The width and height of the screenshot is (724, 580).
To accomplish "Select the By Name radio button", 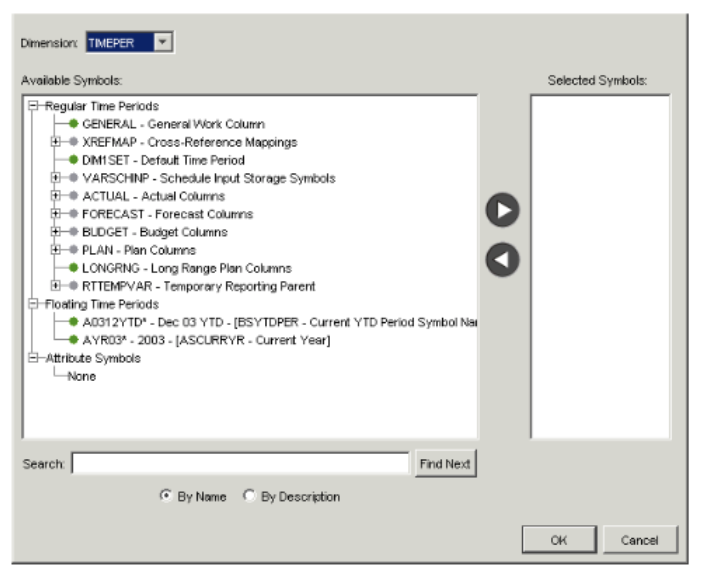I will [x=166, y=497].
